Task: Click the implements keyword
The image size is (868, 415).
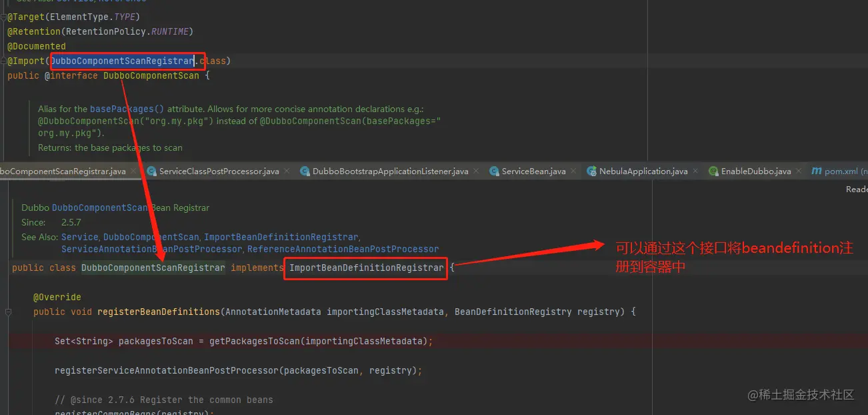Action: pos(257,268)
